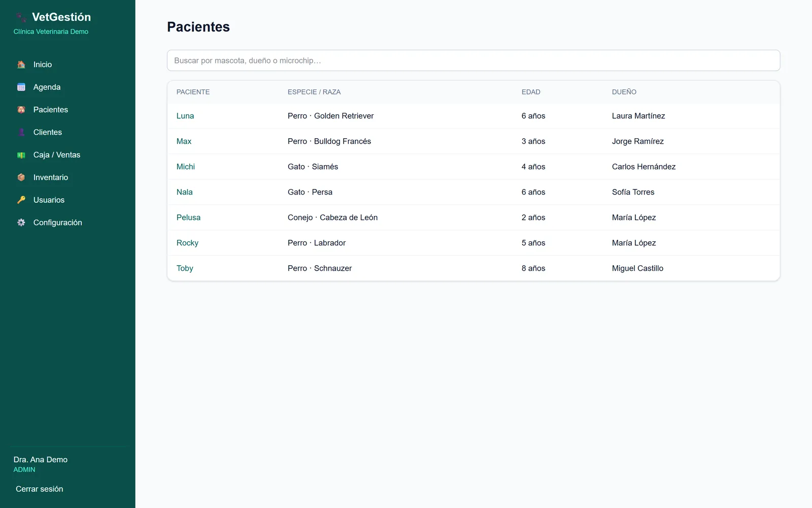The image size is (812, 508).
Task: Open patient Michi's record
Action: [185, 167]
